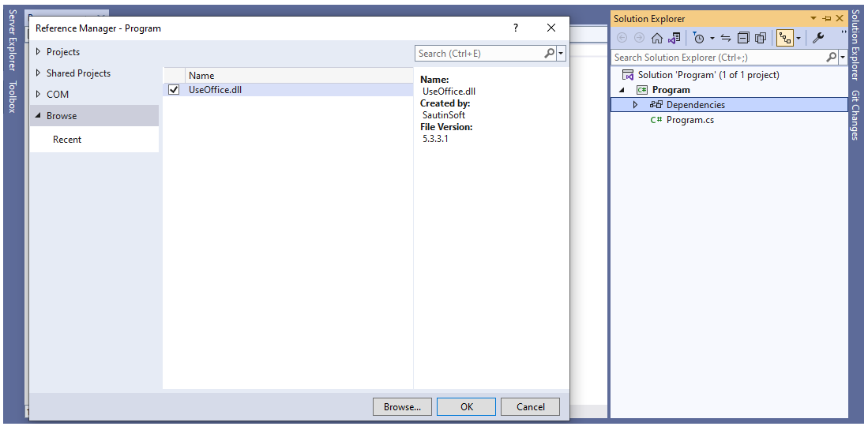Open Properties with the wrench icon

pyautogui.click(x=818, y=38)
